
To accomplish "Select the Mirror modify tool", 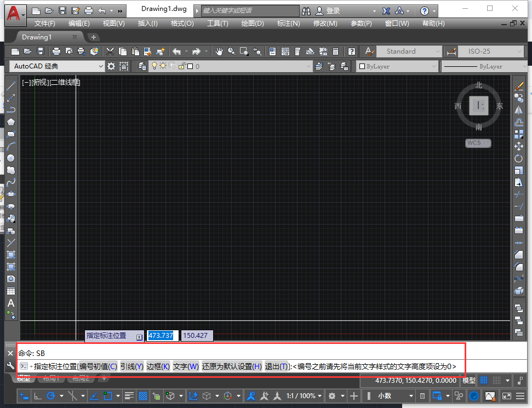I will (519, 110).
